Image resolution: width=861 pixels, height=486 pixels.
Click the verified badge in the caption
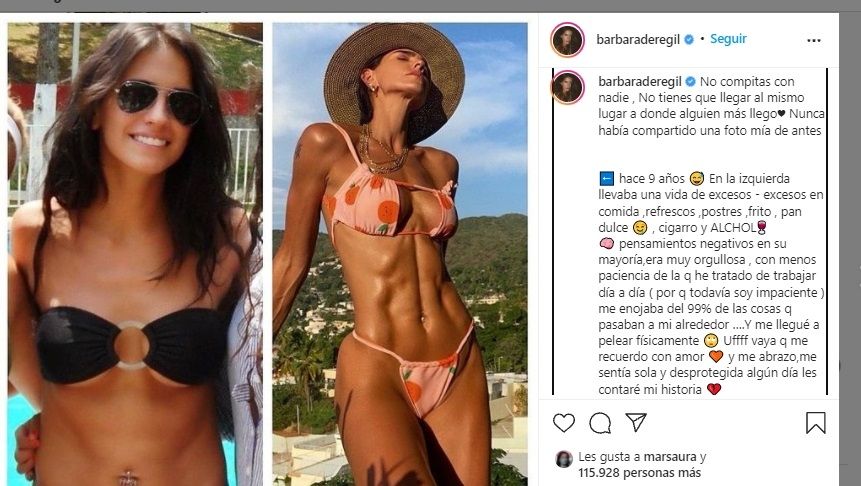point(690,82)
